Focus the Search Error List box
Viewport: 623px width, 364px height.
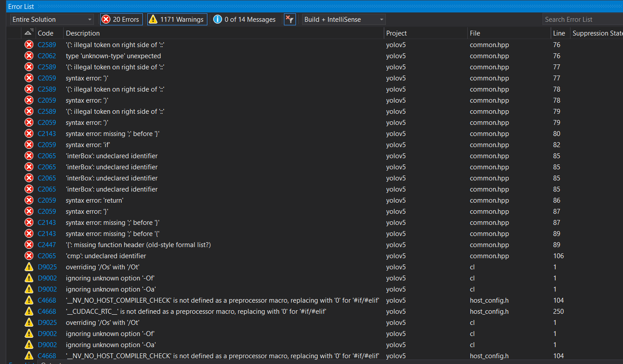click(583, 20)
